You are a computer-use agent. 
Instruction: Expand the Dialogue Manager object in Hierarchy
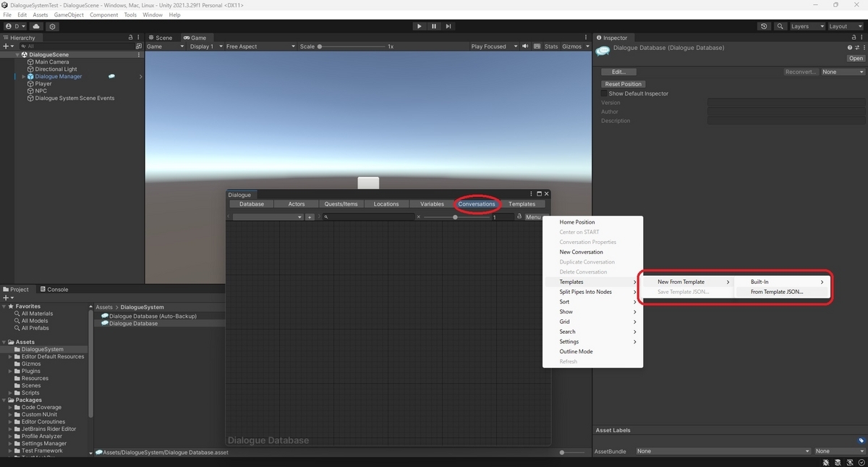click(x=23, y=77)
